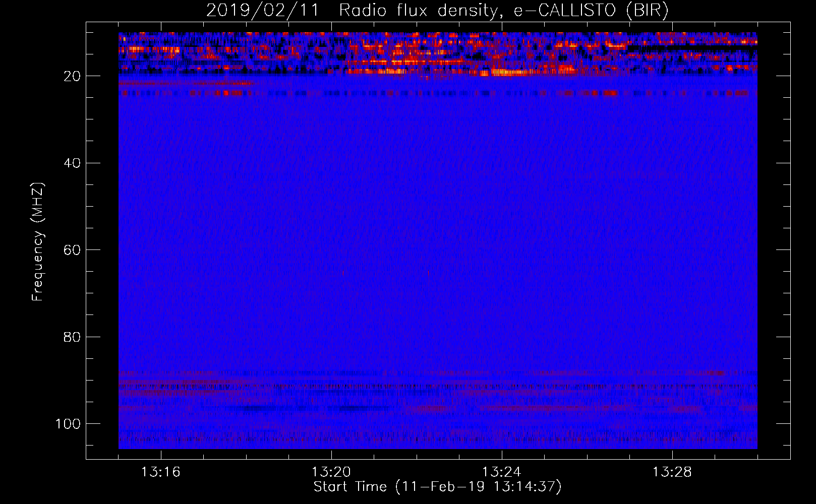The width and height of the screenshot is (816, 504).
Task: Click the 40 MHz frequency tick label
Action: (72, 163)
